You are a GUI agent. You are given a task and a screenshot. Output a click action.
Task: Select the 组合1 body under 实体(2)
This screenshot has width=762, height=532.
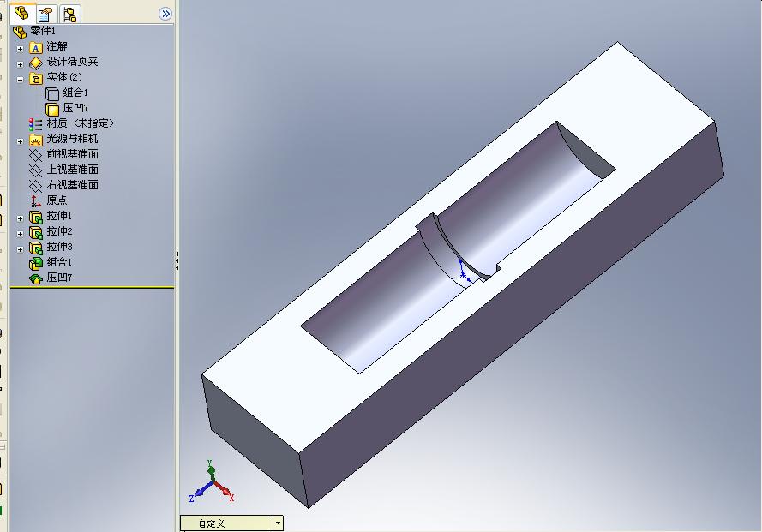(75, 93)
